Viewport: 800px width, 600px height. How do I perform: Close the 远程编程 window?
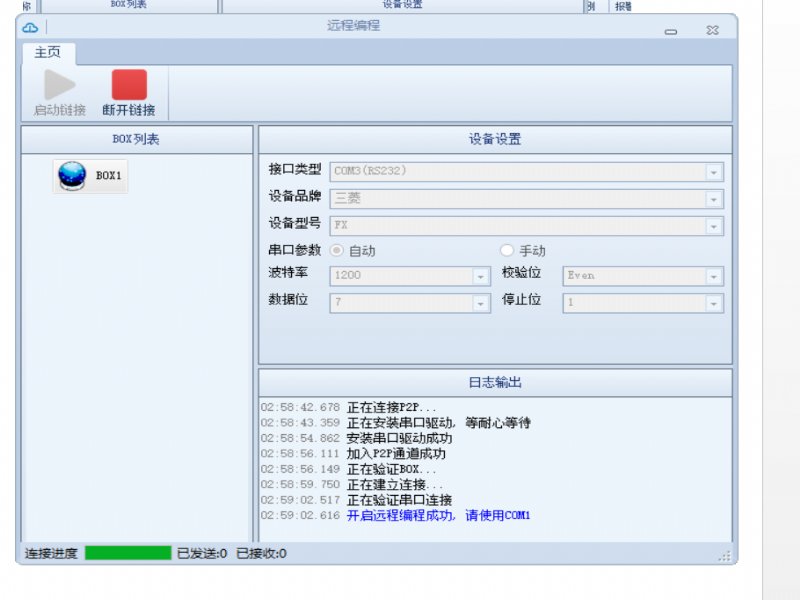point(712,31)
